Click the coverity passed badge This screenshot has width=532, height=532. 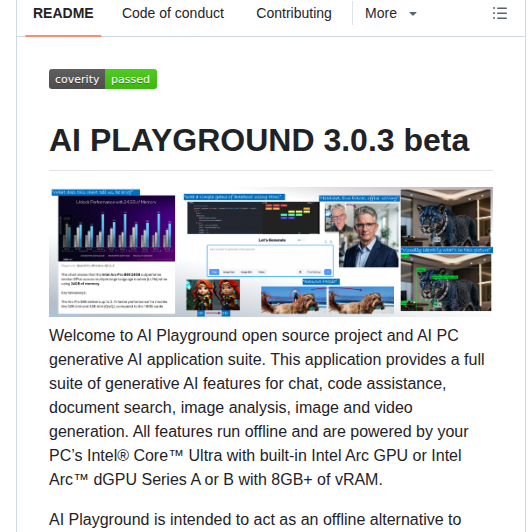click(x=103, y=79)
